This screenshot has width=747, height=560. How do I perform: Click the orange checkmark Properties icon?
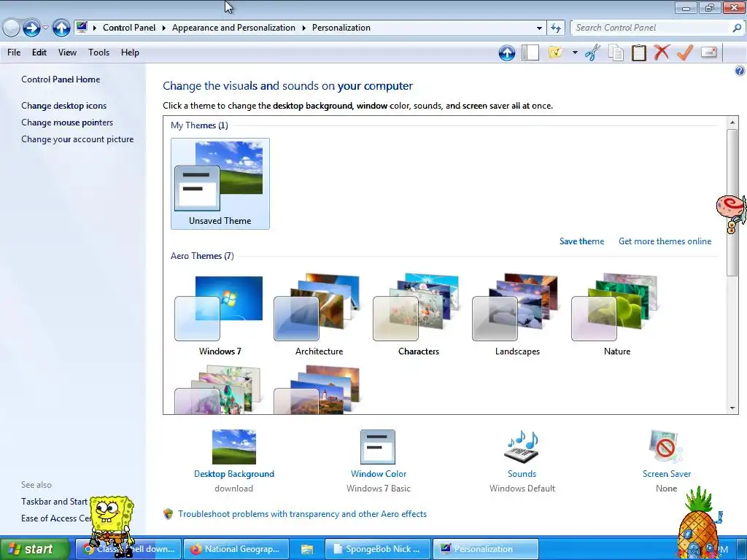pyautogui.click(x=684, y=52)
